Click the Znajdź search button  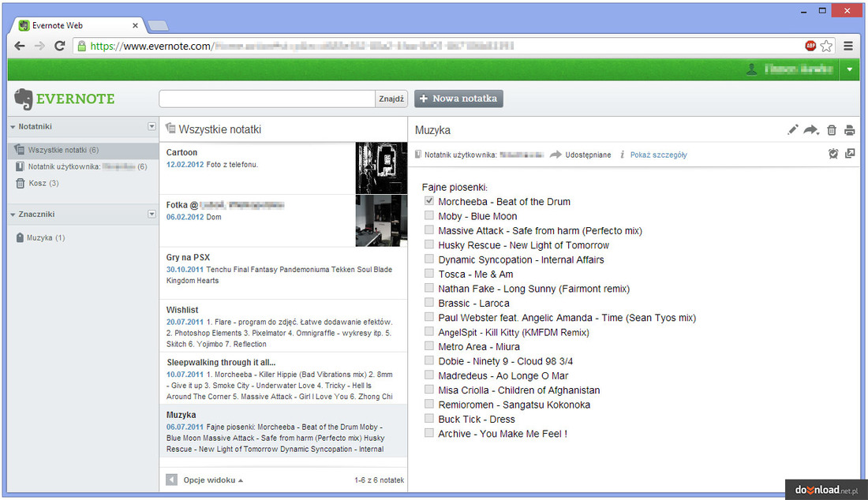[391, 99]
